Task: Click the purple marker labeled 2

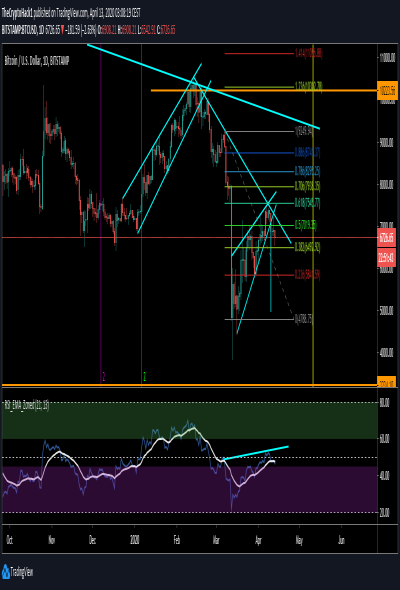Action: pyautogui.click(x=103, y=376)
